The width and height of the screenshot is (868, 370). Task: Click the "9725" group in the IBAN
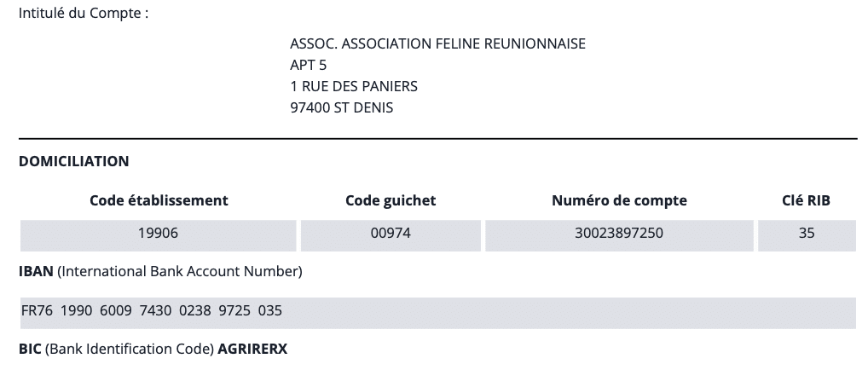(234, 311)
